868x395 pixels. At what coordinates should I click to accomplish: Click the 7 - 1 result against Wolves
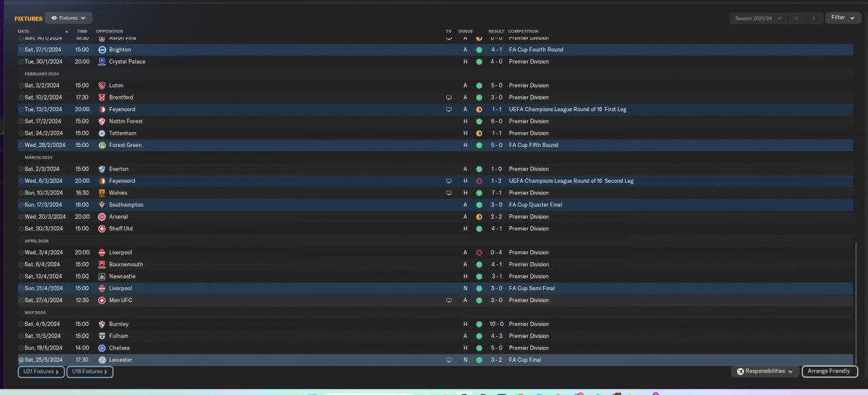point(496,193)
